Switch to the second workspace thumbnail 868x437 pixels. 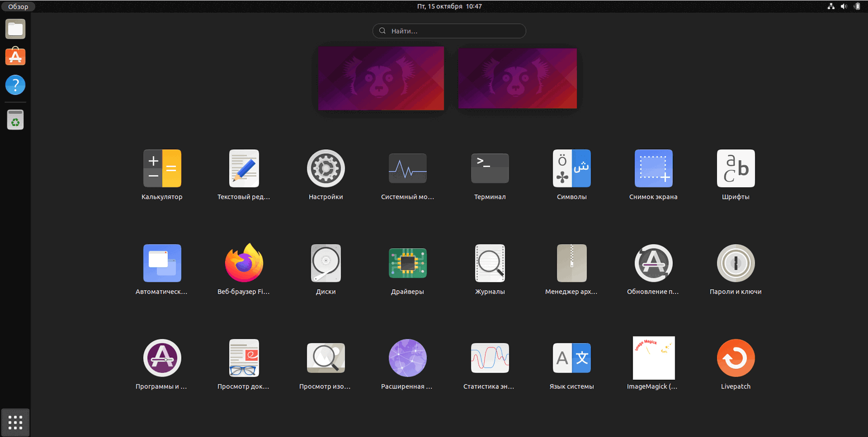pyautogui.click(x=517, y=79)
